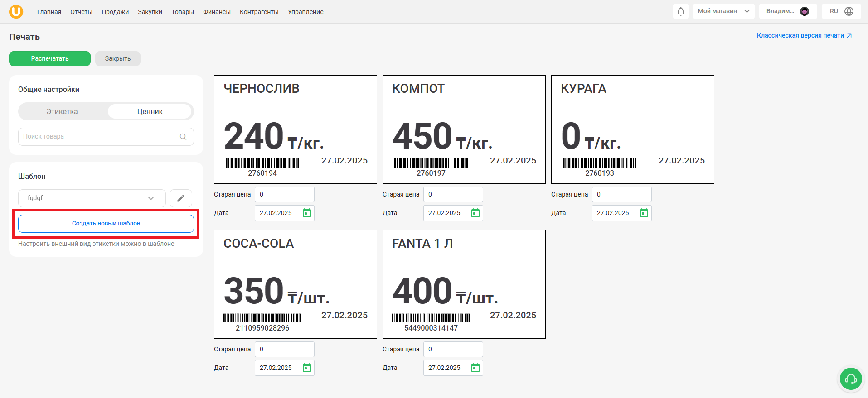Open the Закупки menu

[150, 12]
